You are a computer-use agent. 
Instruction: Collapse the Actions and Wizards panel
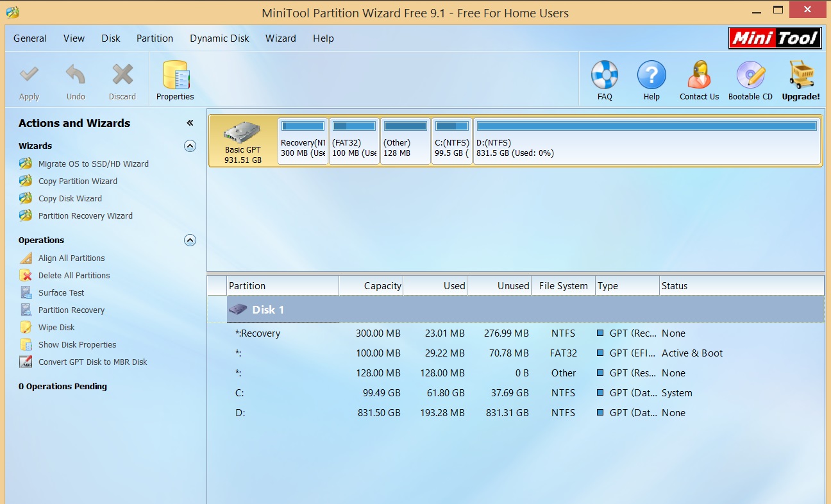coord(190,123)
